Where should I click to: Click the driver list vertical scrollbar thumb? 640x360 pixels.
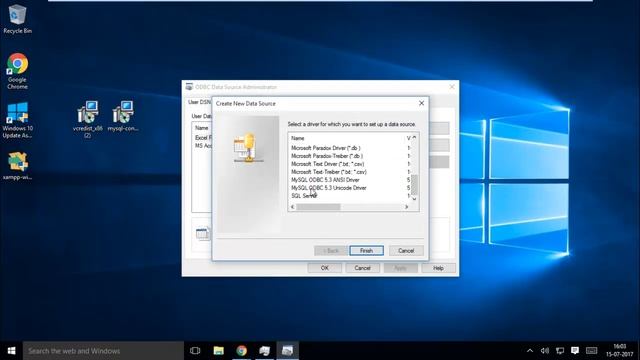(x=414, y=185)
